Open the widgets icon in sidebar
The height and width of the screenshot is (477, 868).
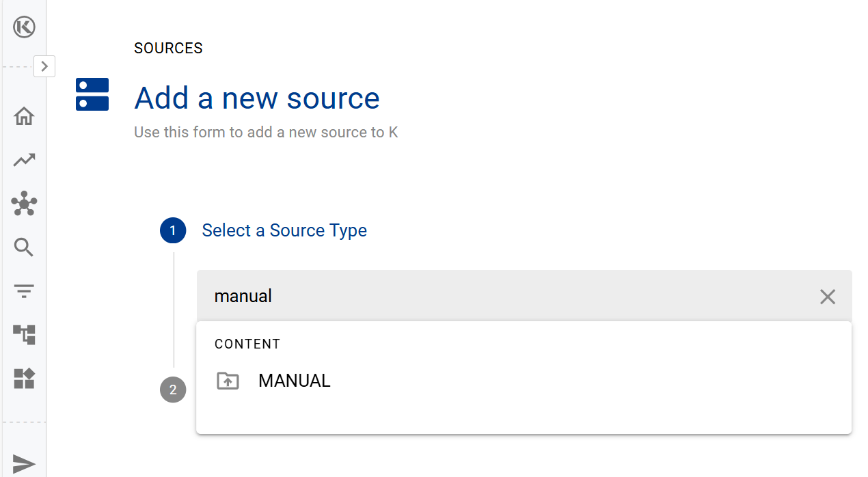tap(24, 379)
